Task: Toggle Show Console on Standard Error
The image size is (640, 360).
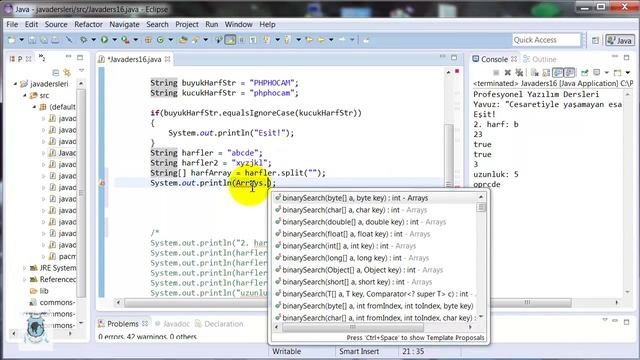Action: pyautogui.click(x=569, y=73)
